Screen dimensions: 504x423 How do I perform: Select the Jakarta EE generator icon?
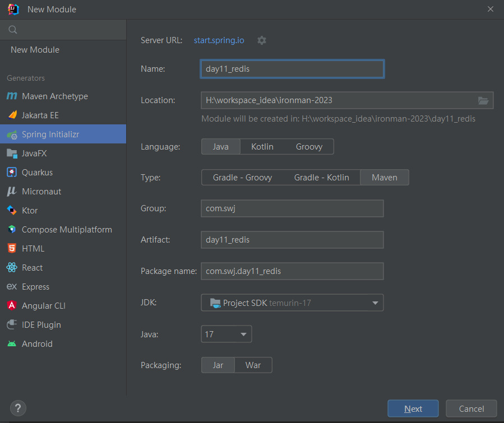[x=12, y=115]
